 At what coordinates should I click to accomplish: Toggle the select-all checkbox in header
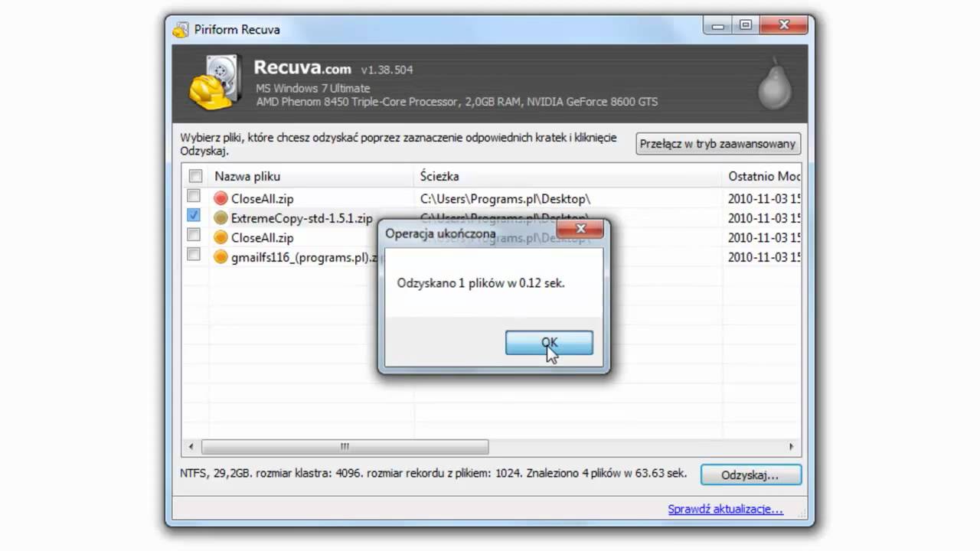[195, 176]
